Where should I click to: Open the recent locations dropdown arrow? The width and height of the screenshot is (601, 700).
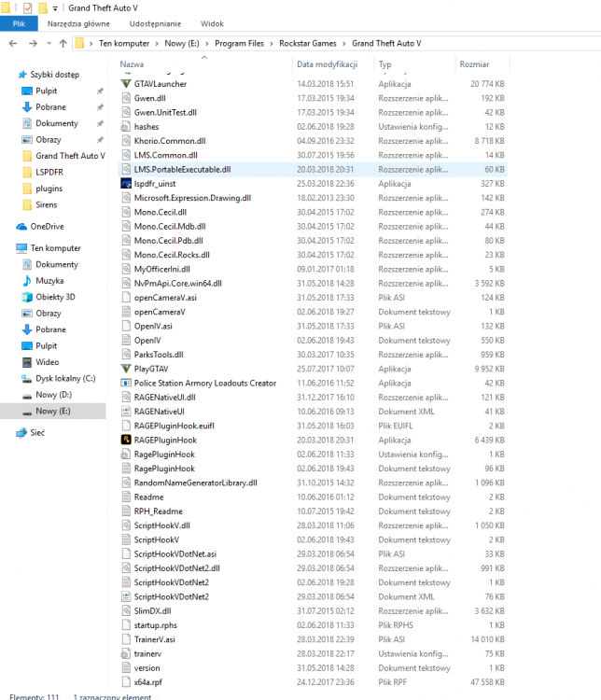tap(49, 43)
